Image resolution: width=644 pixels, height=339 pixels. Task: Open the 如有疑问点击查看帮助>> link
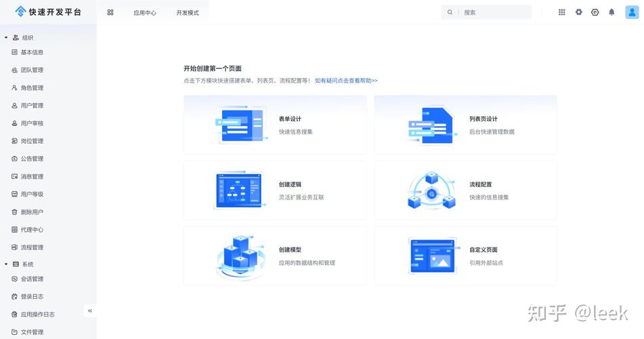[x=346, y=81]
